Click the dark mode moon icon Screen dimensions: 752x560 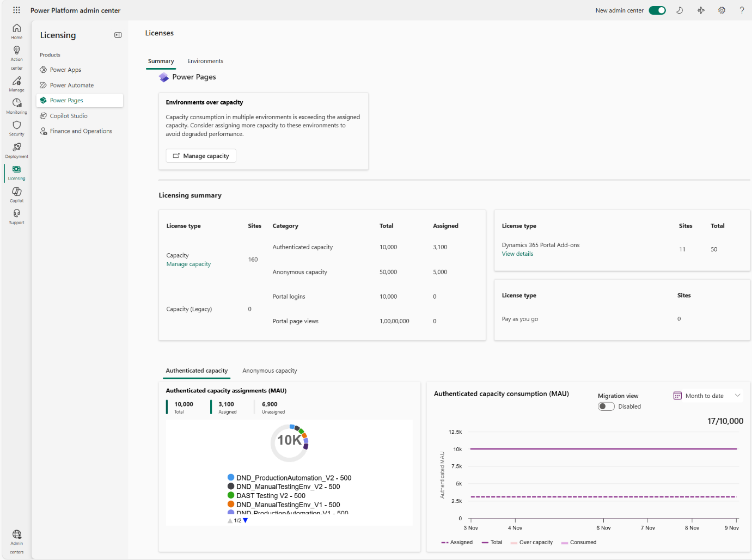coord(680,10)
